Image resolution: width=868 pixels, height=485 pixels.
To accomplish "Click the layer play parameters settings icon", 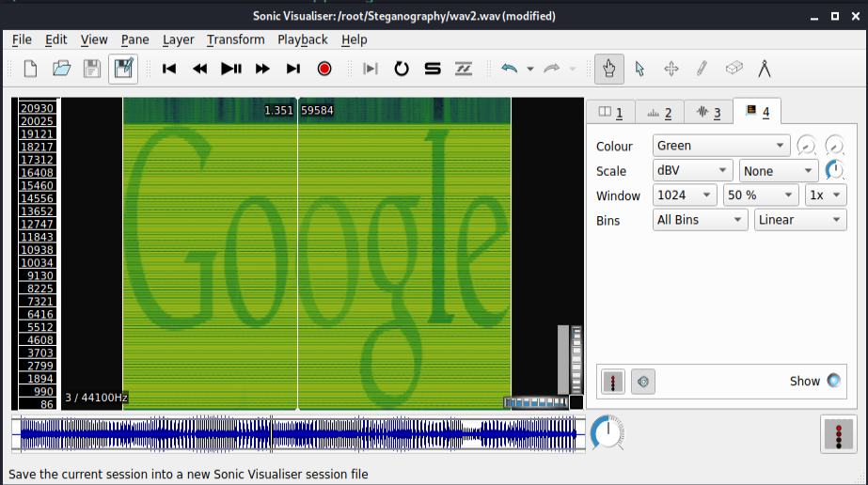I will [x=642, y=382].
